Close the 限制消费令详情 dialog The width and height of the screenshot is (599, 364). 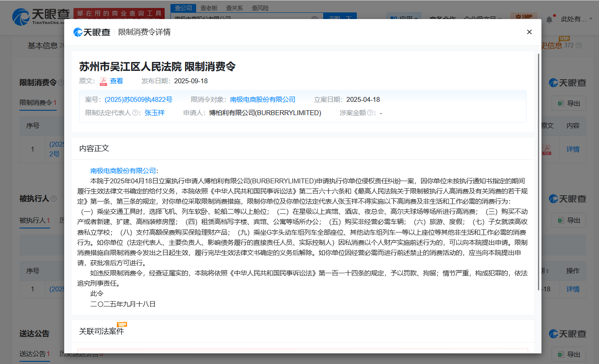click(529, 32)
